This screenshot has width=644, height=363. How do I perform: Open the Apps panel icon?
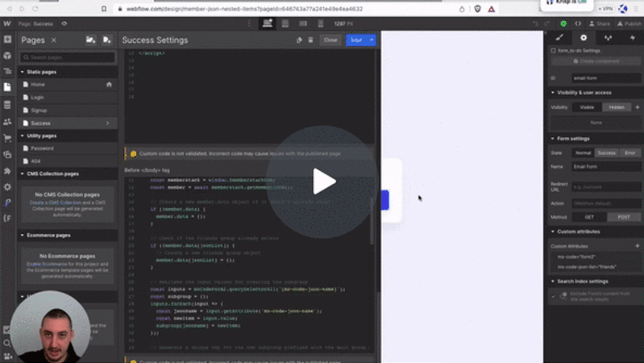(x=7, y=170)
